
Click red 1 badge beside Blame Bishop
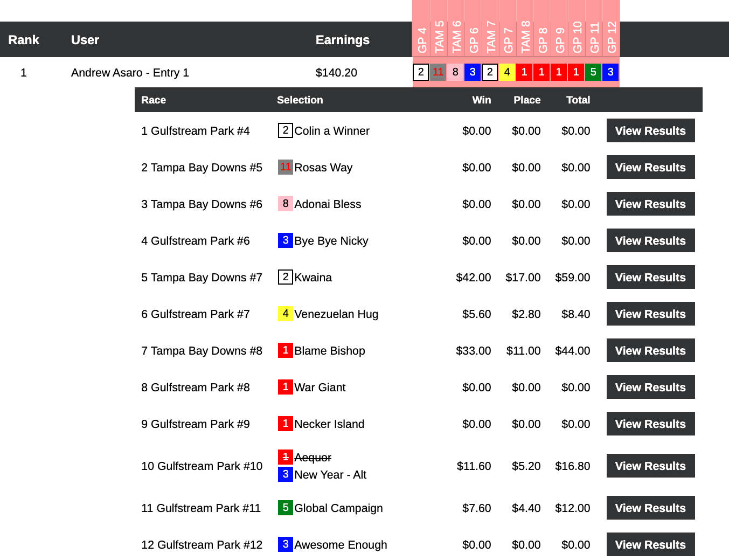(x=285, y=350)
